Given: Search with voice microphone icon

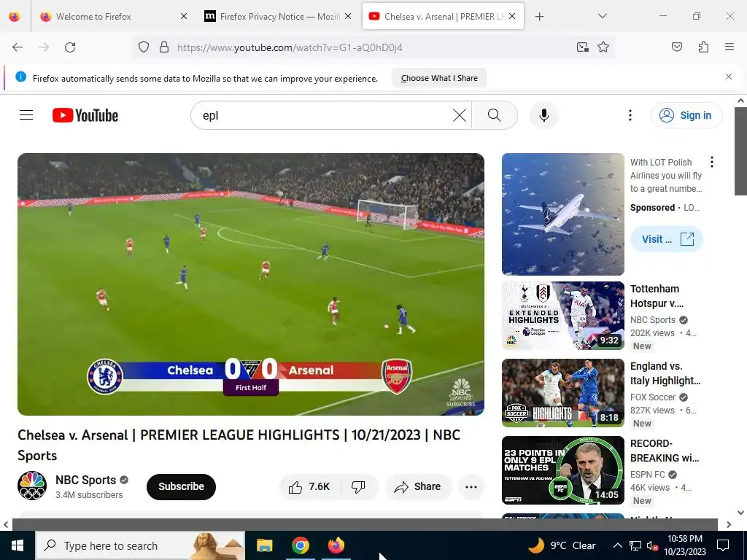Looking at the screenshot, I should 543,115.
